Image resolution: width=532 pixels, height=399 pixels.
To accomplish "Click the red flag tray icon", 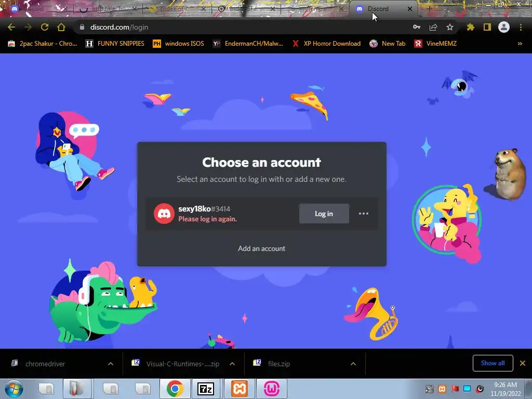I will tap(455, 389).
